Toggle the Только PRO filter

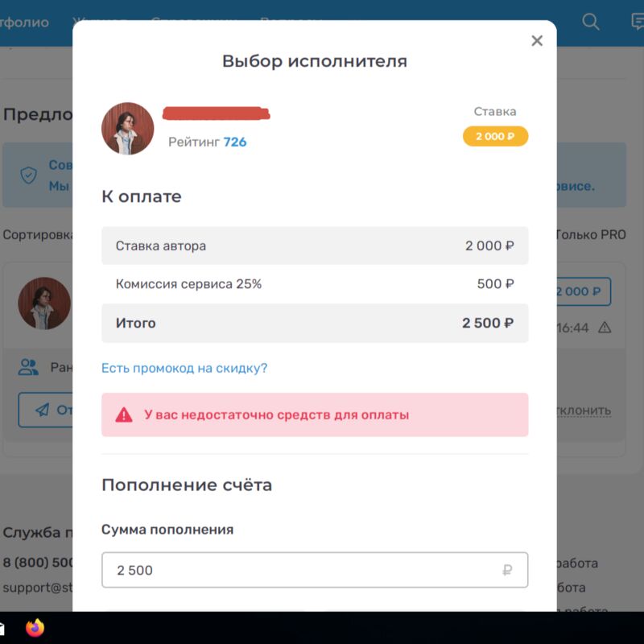click(591, 235)
